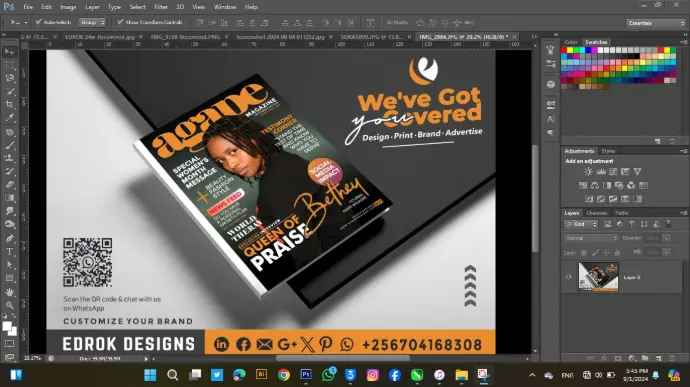690x387 pixels.
Task: Open Photoshop from the Windows taskbar
Action: point(306,375)
